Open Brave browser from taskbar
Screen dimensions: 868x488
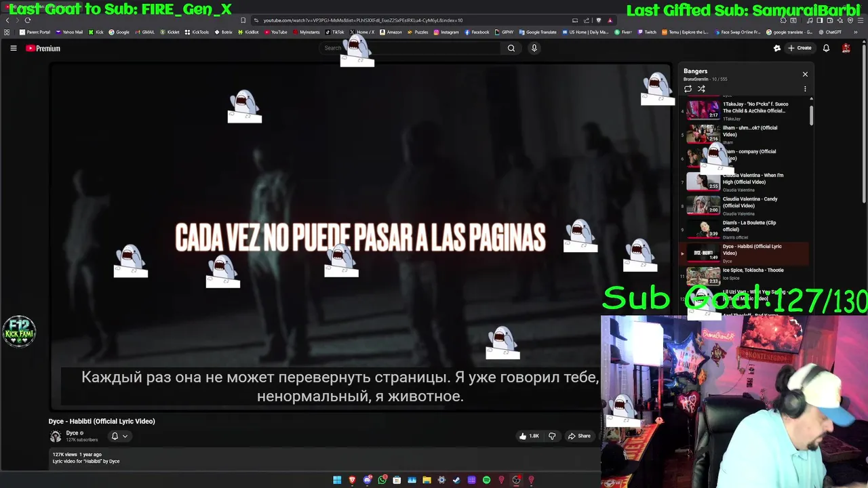[x=352, y=480]
